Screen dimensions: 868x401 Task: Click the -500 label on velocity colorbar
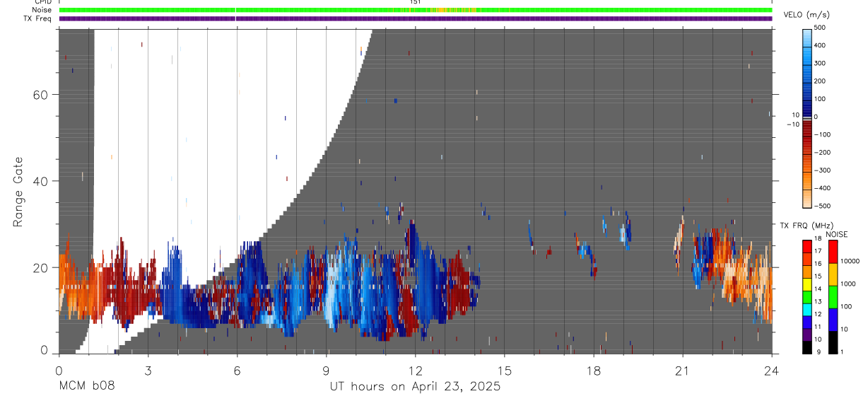pyautogui.click(x=818, y=206)
